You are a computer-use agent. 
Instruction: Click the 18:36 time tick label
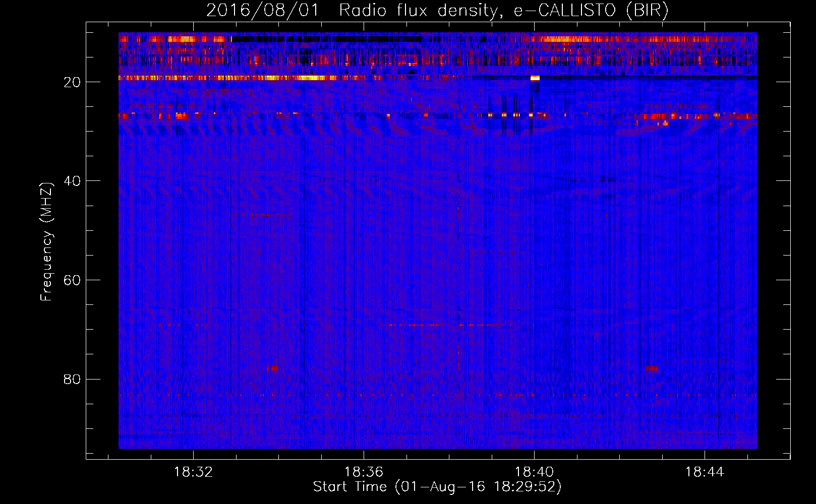click(364, 472)
